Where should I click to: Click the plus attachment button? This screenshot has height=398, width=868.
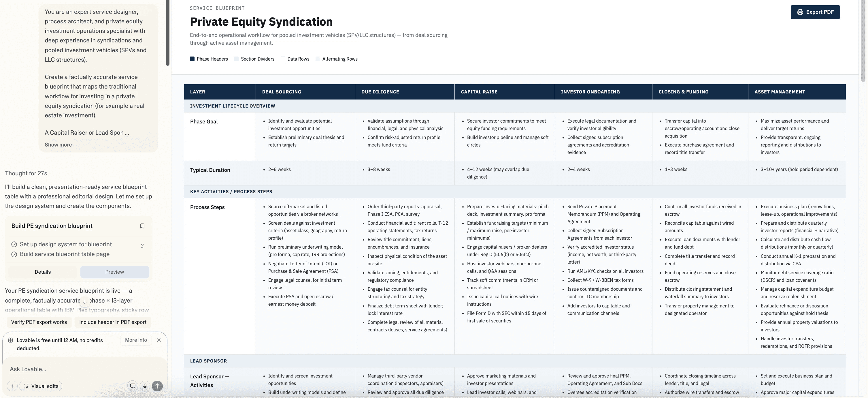click(x=12, y=386)
